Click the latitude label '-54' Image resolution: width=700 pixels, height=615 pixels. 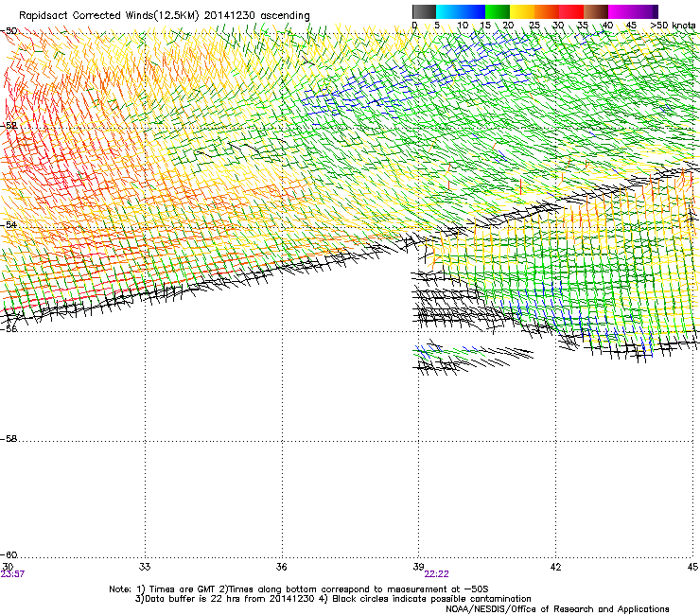tap(9, 224)
